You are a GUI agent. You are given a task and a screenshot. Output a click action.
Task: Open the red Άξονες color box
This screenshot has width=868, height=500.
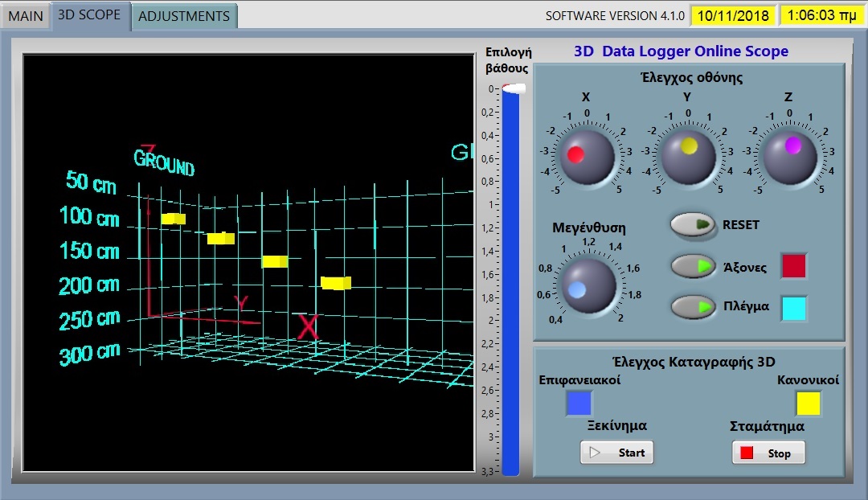click(x=793, y=266)
